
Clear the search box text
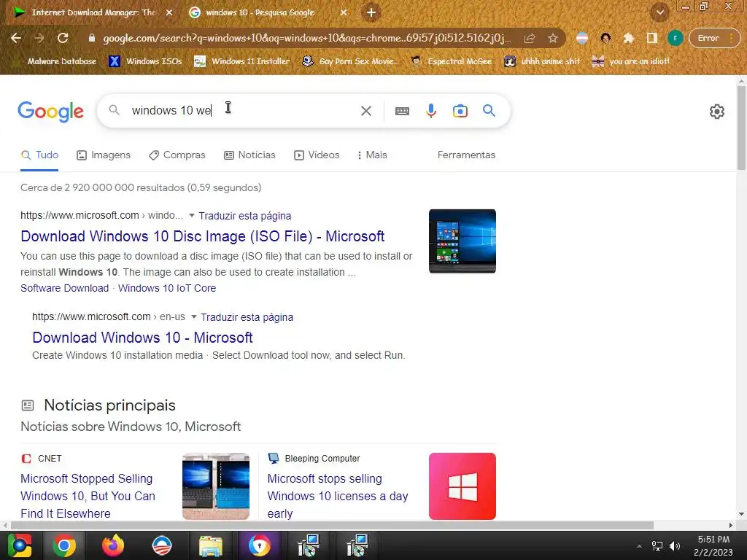(366, 111)
